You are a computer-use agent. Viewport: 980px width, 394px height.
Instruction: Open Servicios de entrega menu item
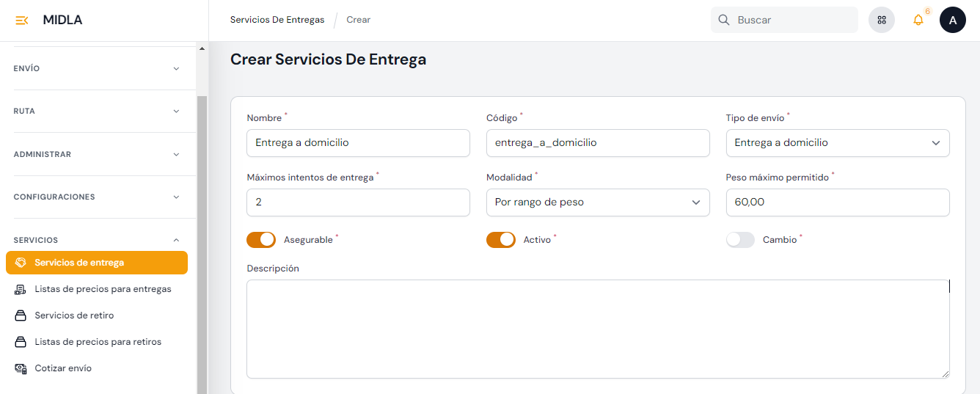[97, 263]
